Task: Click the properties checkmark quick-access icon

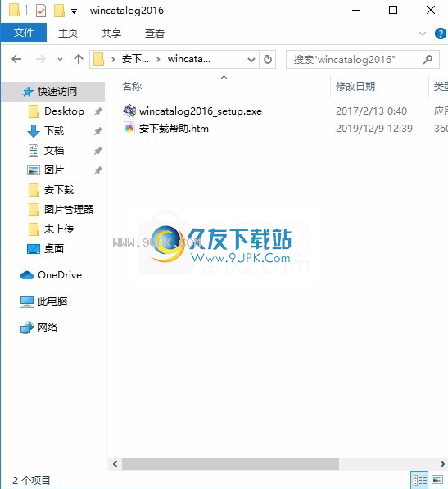Action: tap(41, 11)
